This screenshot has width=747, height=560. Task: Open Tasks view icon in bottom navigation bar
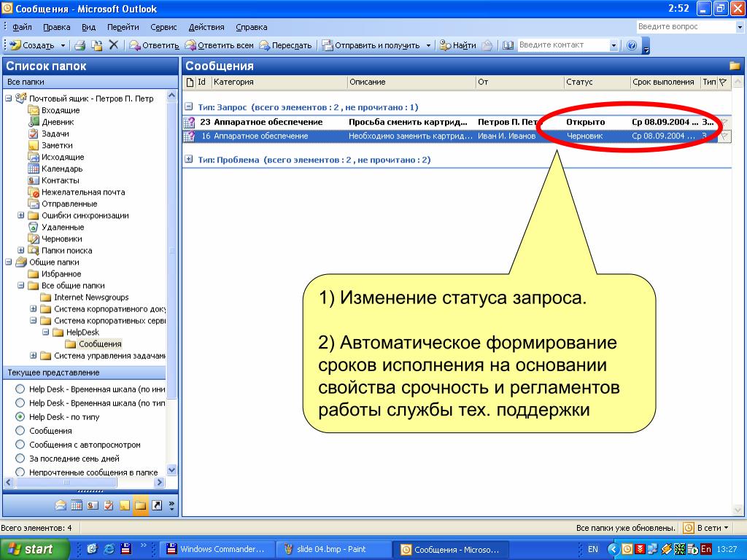(x=109, y=505)
